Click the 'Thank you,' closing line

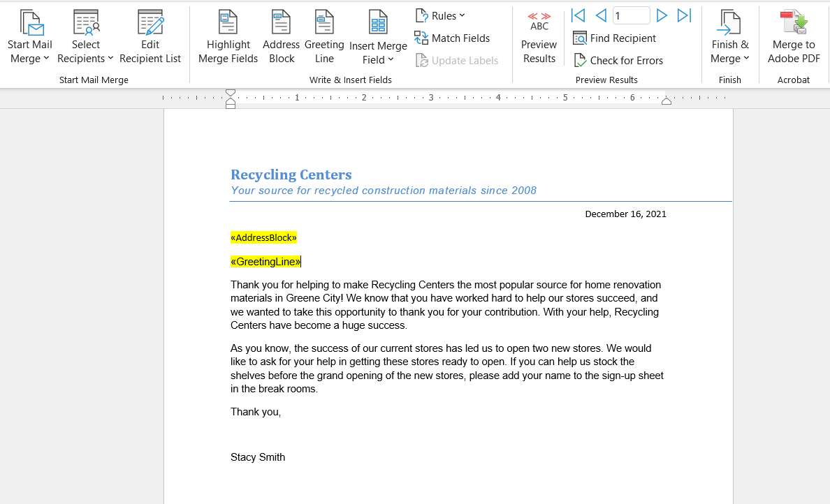coord(256,412)
